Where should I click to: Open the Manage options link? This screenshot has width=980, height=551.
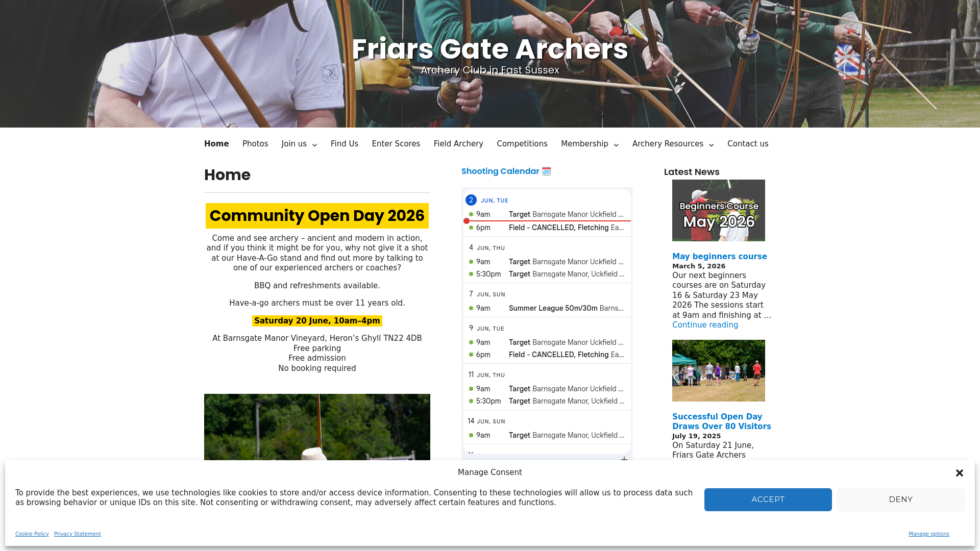click(x=929, y=534)
